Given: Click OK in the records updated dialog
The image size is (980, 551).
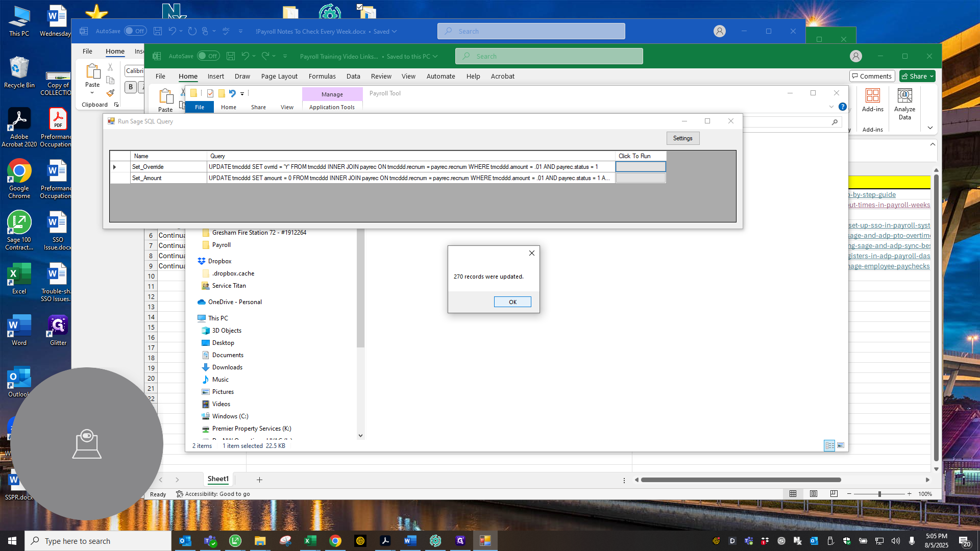Looking at the screenshot, I should pyautogui.click(x=512, y=302).
